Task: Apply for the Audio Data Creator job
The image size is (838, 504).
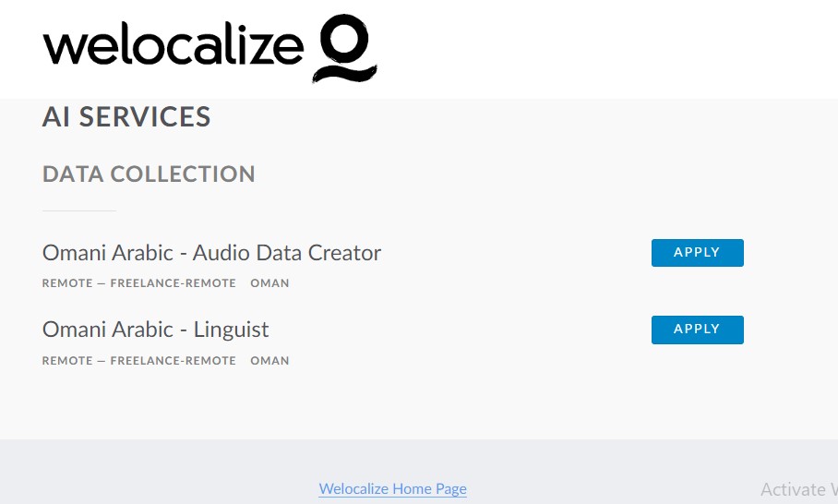Action: tap(698, 252)
